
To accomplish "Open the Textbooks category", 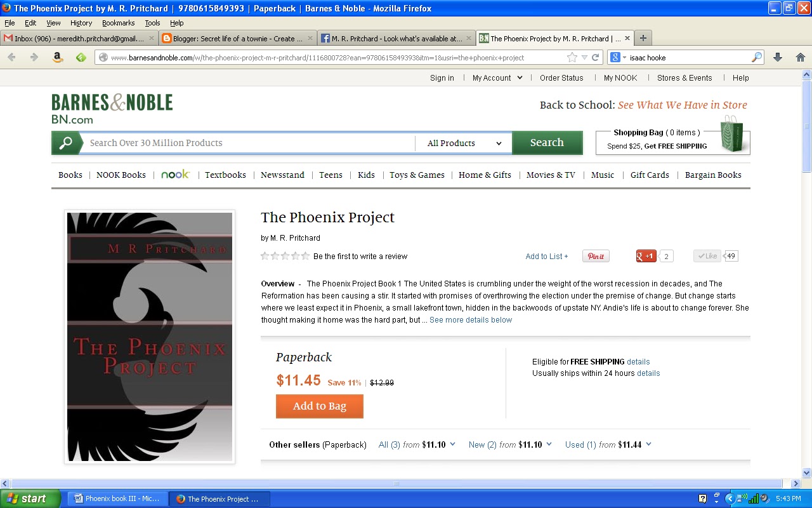I will pyautogui.click(x=225, y=175).
